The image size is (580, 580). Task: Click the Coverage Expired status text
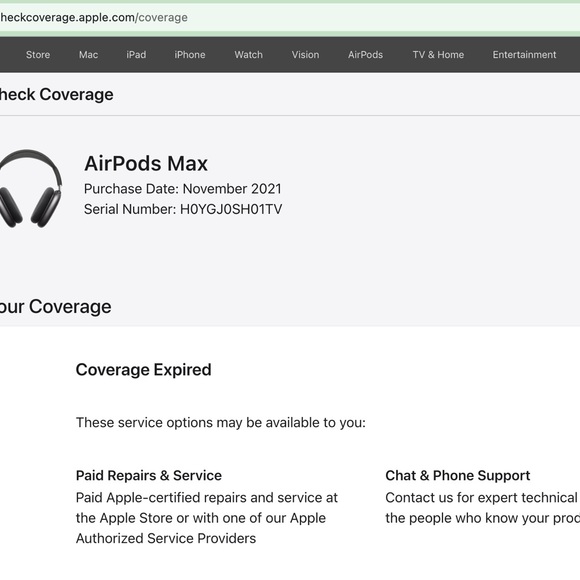[144, 370]
